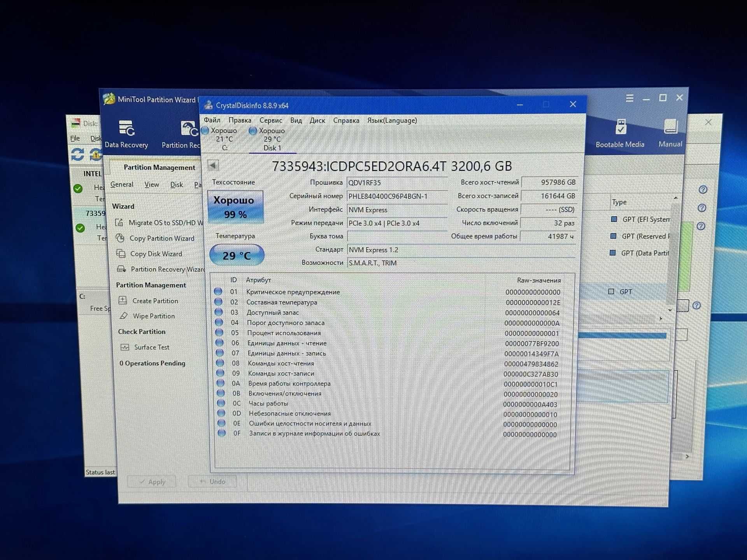Open View menu in MiniTool
Viewport: 747px width, 560px height.
tap(152, 184)
